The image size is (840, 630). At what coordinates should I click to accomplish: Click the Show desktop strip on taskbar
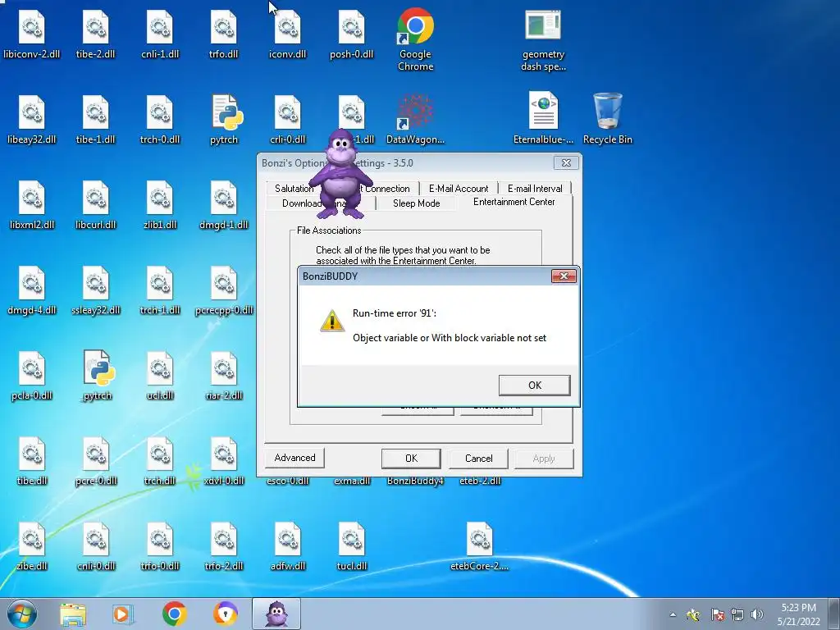coord(834,614)
